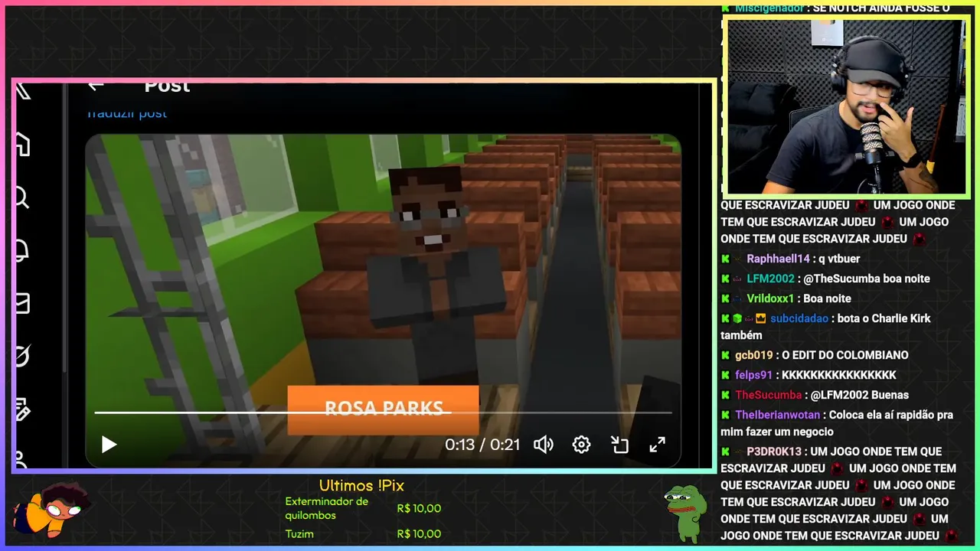Select chat username Vrildoxx1
Screen dimensions: 980x551
tap(770, 298)
